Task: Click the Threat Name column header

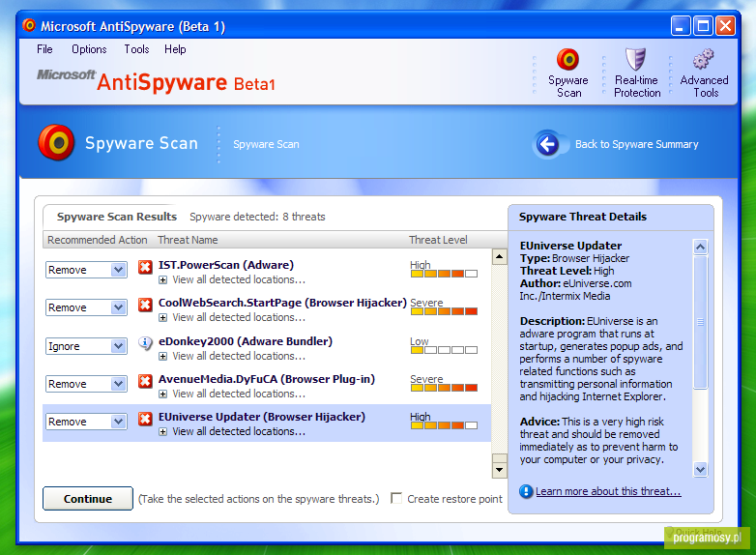Action: click(188, 240)
